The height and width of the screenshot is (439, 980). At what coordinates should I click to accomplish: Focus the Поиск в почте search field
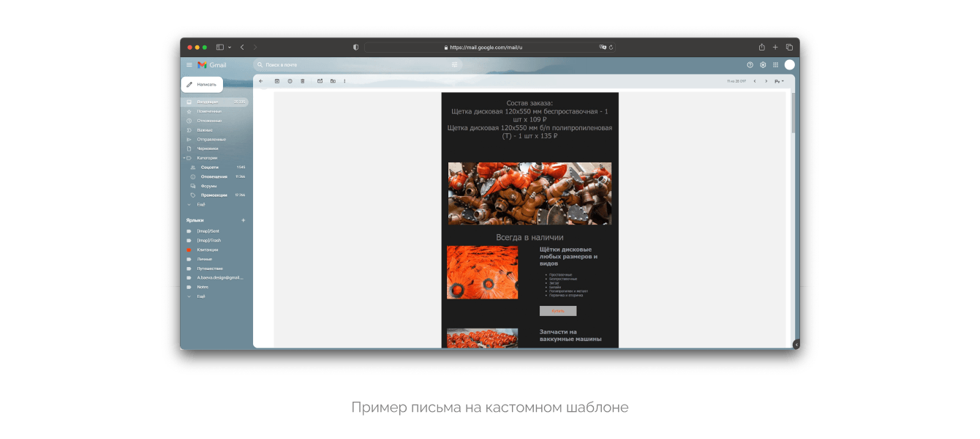pos(358,65)
